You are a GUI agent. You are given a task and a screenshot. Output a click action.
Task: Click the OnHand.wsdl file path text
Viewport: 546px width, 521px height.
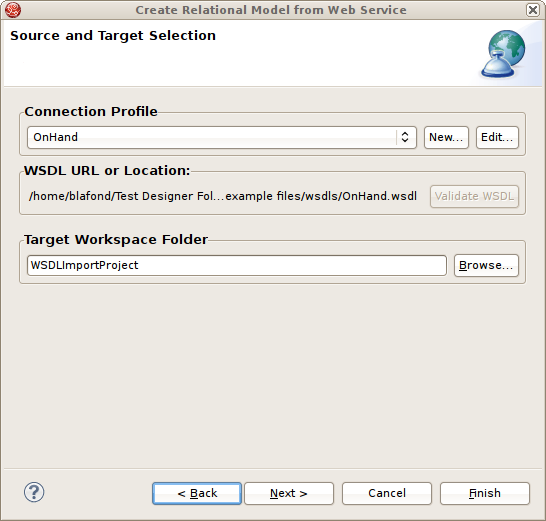click(223, 196)
